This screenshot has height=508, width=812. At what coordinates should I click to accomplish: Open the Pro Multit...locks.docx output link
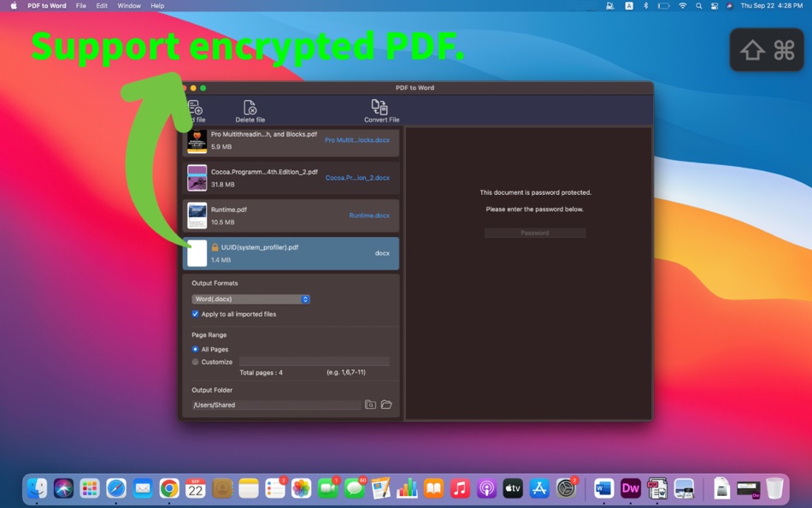[x=356, y=140]
